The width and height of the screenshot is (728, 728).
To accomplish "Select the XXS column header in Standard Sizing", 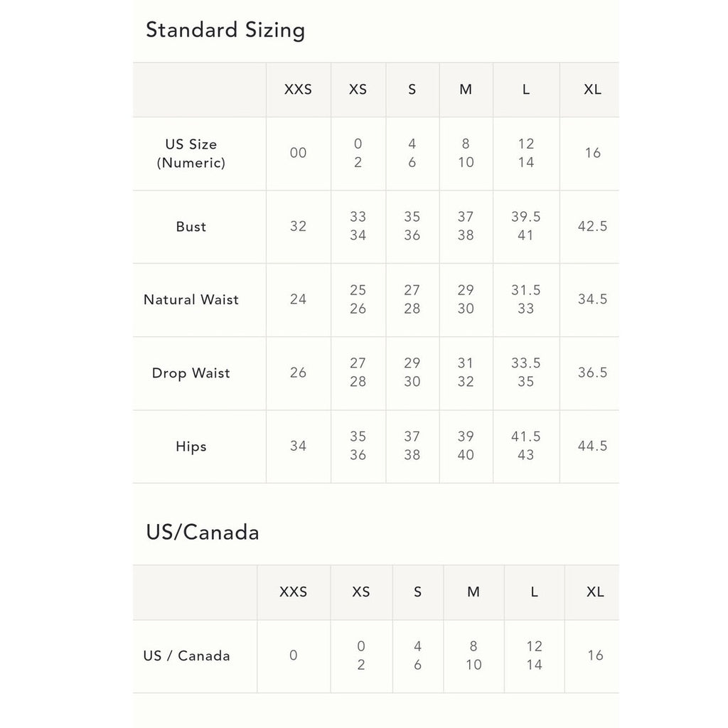I will 298,89.
